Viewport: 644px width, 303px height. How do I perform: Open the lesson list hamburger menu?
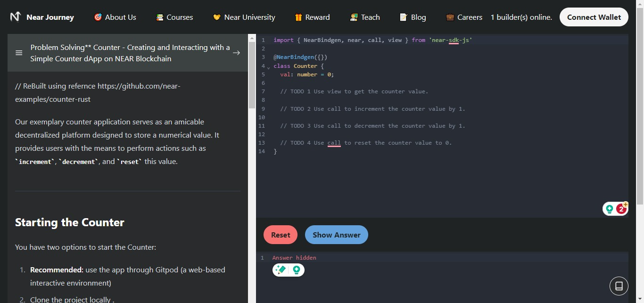[x=19, y=53]
